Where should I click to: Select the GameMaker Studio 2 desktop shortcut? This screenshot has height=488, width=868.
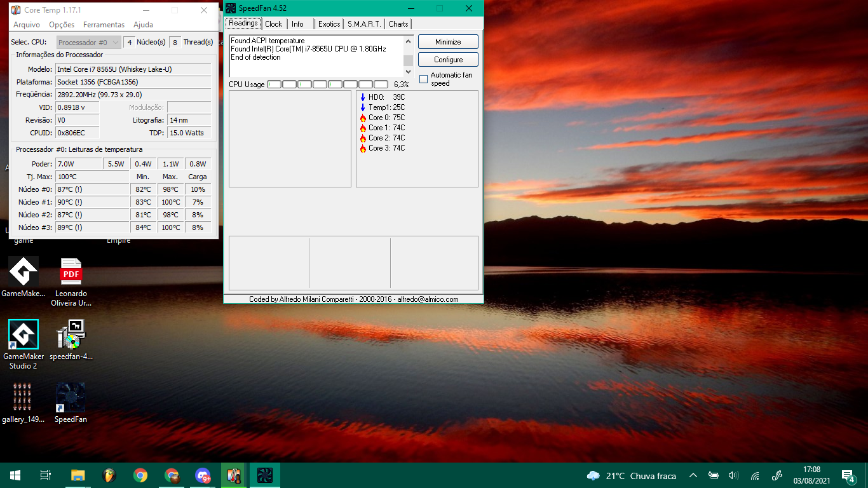pos(24,344)
